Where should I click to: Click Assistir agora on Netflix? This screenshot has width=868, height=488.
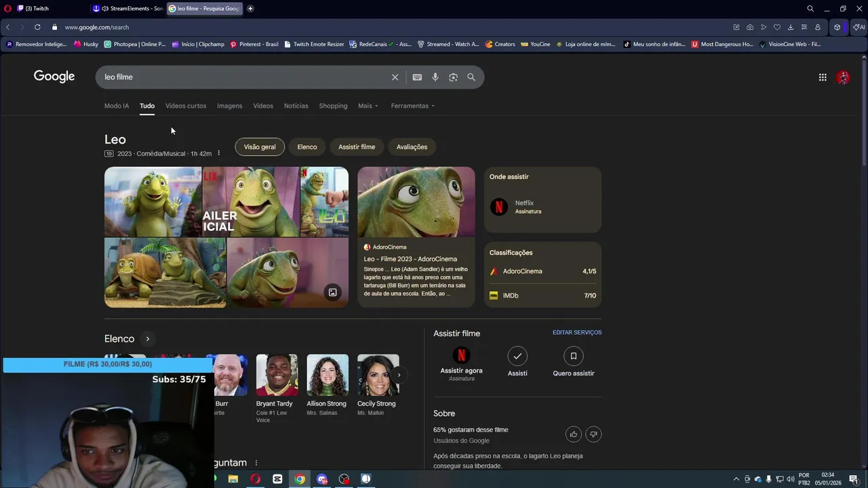pos(461,371)
